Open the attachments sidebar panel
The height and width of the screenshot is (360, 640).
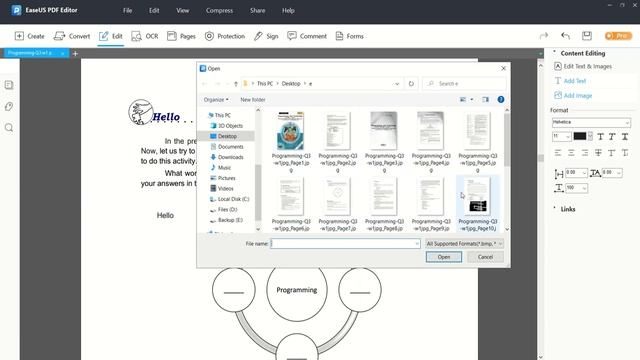tap(9, 107)
